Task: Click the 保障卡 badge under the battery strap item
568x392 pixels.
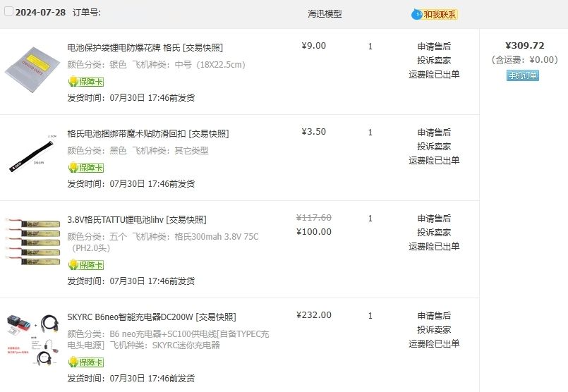Action: coord(85,168)
